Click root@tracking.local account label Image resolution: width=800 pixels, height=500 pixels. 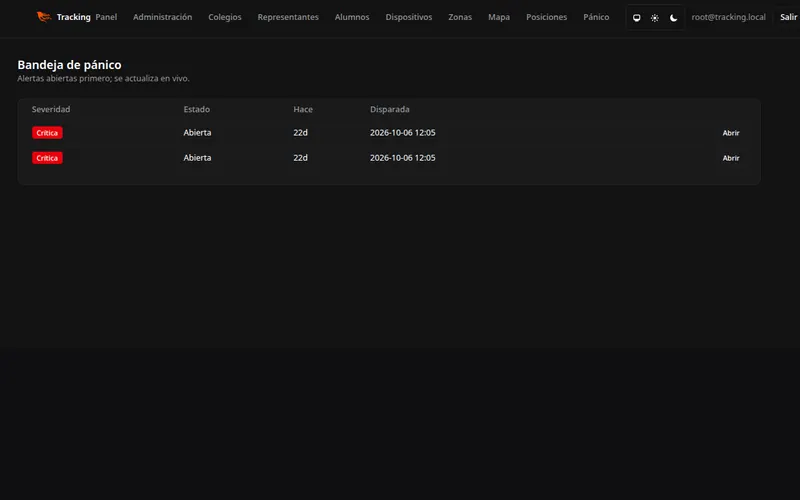coord(728,17)
